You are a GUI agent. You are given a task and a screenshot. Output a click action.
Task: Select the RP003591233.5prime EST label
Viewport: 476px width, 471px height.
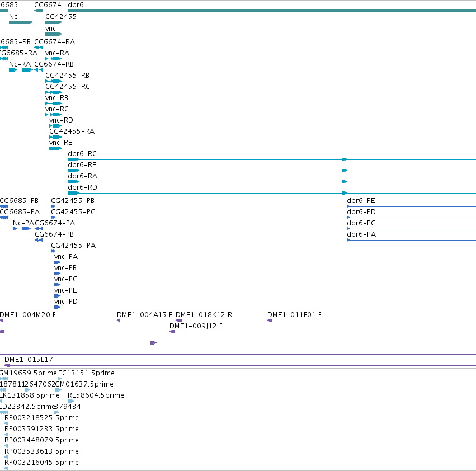tap(41, 429)
